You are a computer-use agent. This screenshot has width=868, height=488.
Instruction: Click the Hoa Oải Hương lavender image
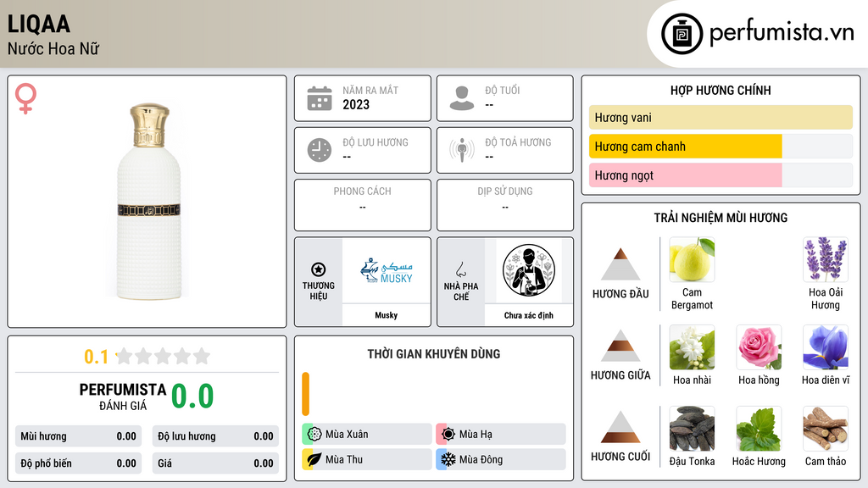(826, 259)
